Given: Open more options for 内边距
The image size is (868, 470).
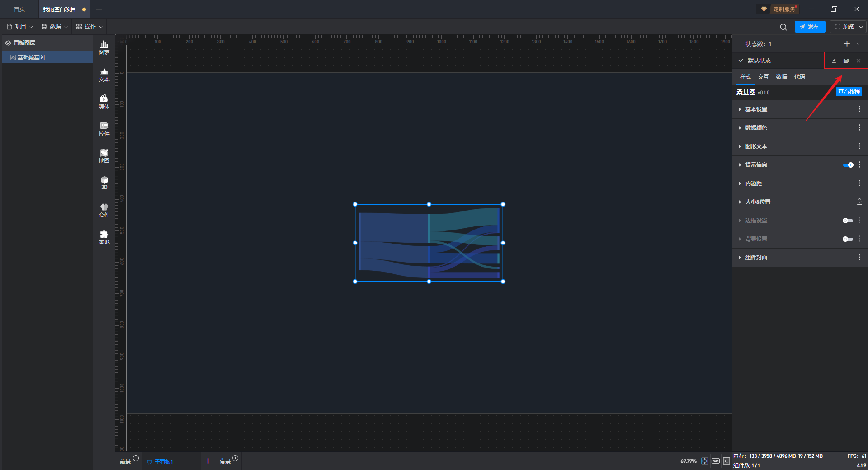Looking at the screenshot, I should [859, 183].
